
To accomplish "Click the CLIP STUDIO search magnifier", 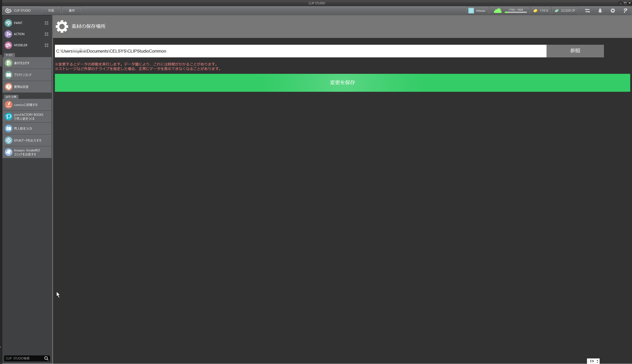I will [46, 358].
